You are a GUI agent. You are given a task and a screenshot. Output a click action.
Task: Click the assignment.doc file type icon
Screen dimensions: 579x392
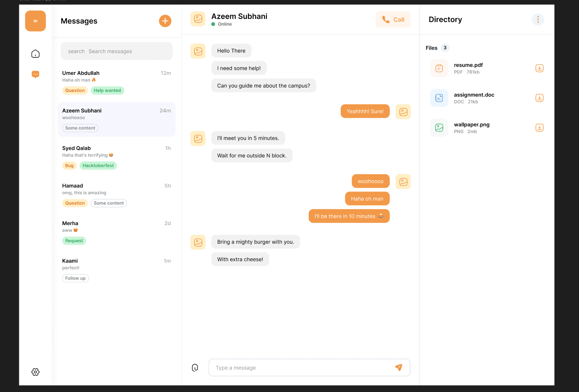coord(439,98)
